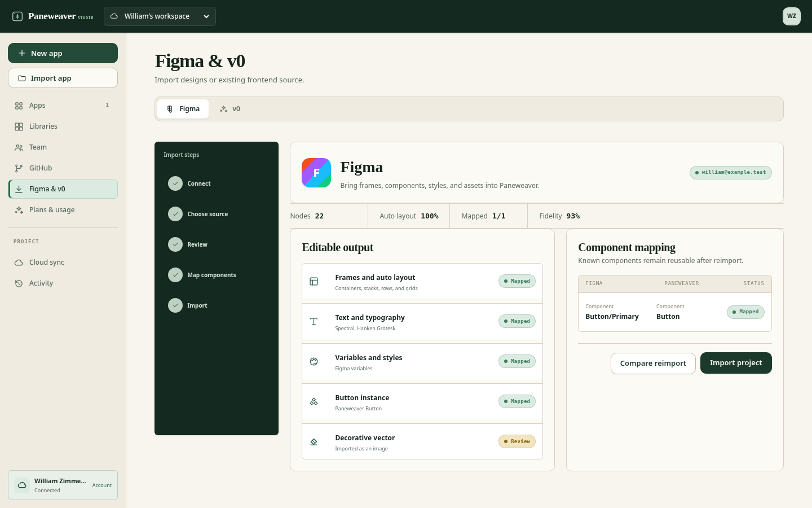
Task: Click the Text and typography icon
Action: pyautogui.click(x=314, y=321)
